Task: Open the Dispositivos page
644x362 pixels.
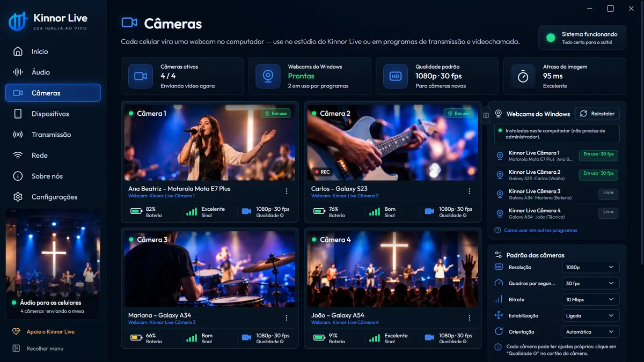Action: tap(53, 114)
